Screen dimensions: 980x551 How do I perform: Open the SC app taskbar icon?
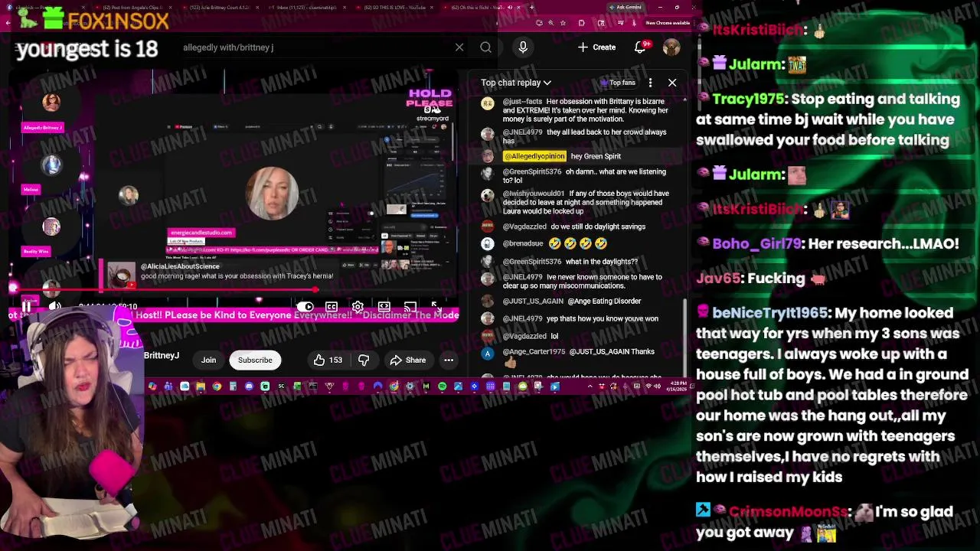281,386
